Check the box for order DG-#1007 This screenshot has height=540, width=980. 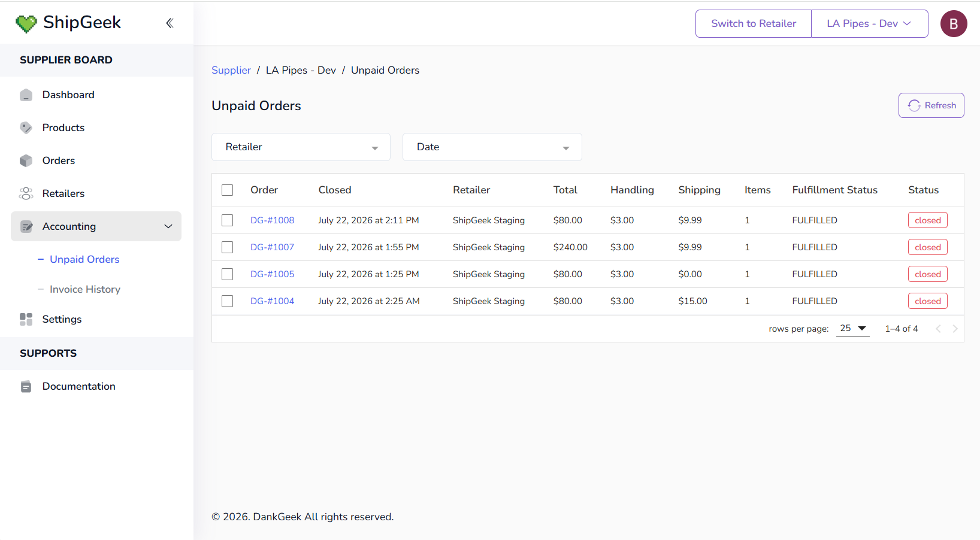coord(228,247)
